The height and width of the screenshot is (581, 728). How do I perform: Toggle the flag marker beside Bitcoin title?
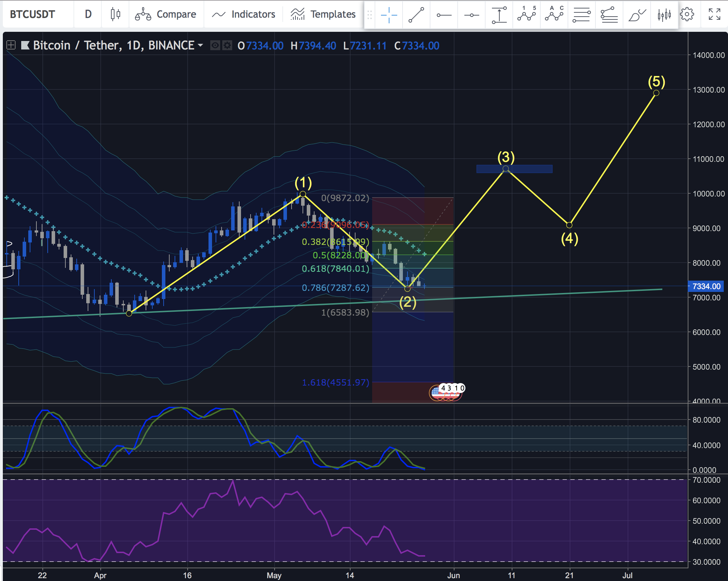click(25, 45)
